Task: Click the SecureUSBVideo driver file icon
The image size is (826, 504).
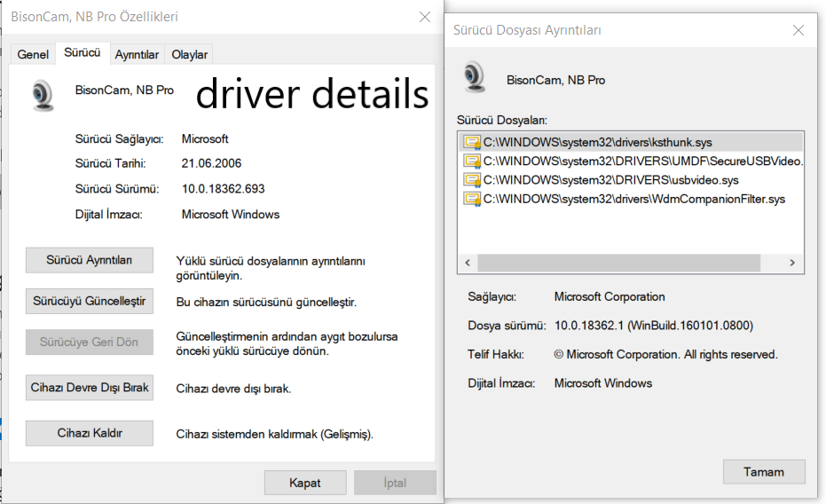Action: click(472, 161)
